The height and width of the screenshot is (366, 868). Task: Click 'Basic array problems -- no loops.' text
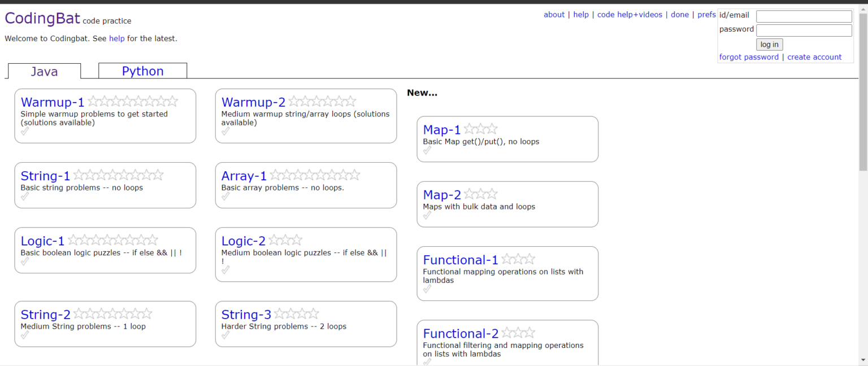283,188
